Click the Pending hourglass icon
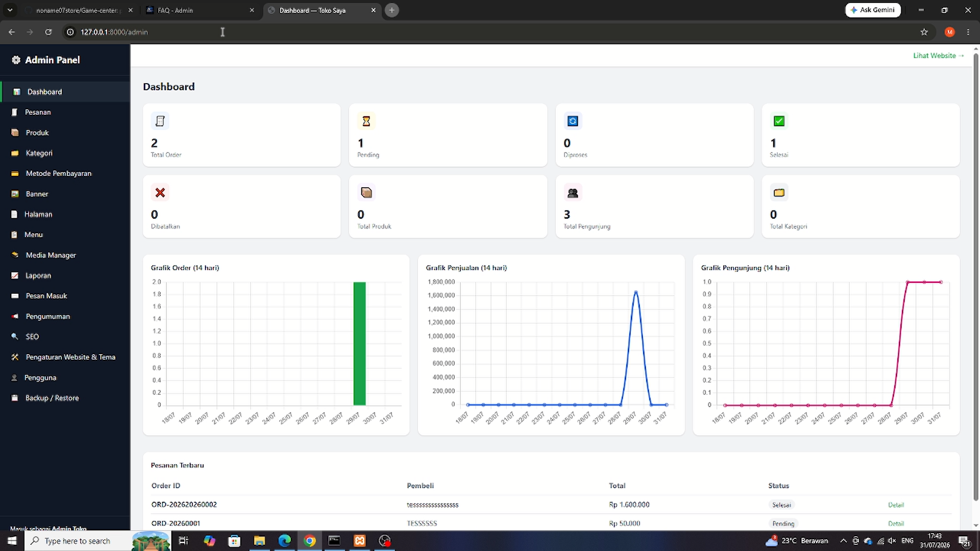The image size is (980, 551). (366, 121)
